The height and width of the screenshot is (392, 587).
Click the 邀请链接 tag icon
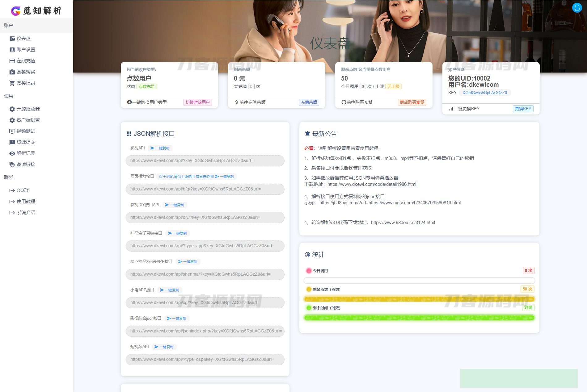pos(12,165)
